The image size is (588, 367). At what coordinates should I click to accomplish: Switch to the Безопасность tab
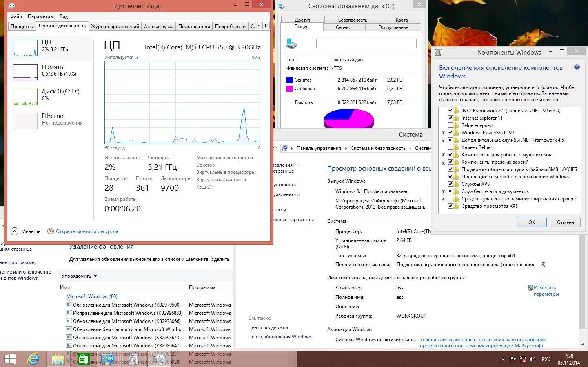(353, 20)
